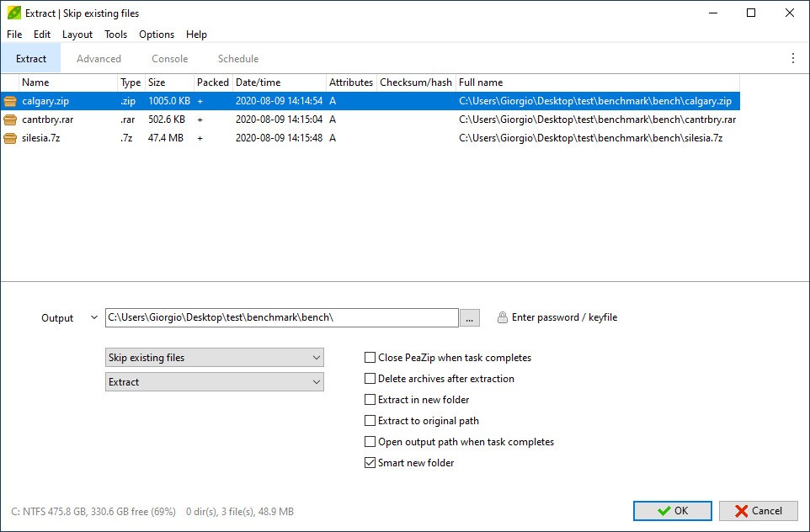810x532 pixels.
Task: Switch to the Console tab
Action: [169, 58]
